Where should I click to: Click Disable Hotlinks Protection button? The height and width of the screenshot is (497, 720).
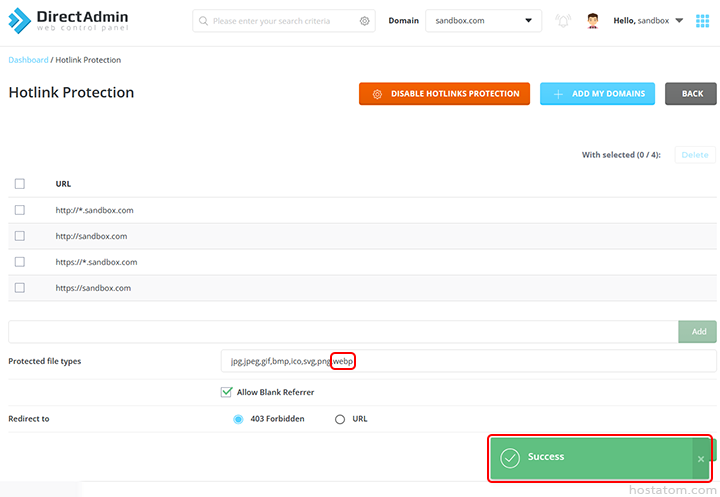click(444, 94)
